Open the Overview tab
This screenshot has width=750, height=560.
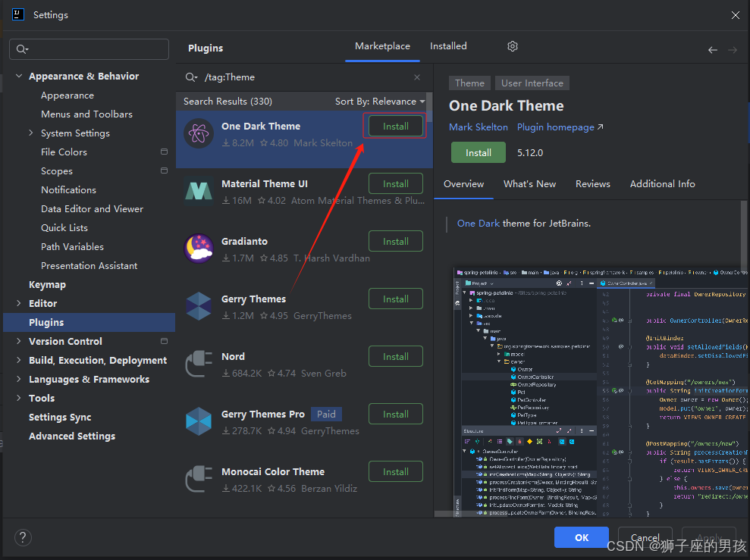[463, 184]
